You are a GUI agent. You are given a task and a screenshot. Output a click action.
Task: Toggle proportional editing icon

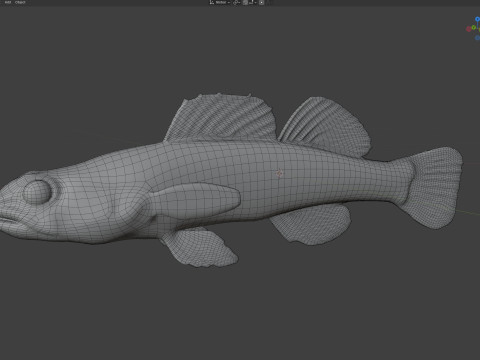coord(262,2)
